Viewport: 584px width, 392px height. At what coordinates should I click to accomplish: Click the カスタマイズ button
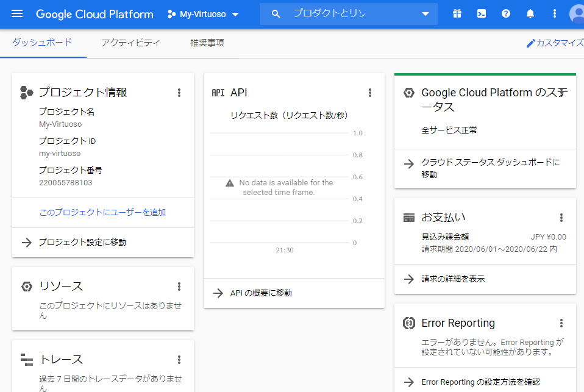click(x=555, y=43)
